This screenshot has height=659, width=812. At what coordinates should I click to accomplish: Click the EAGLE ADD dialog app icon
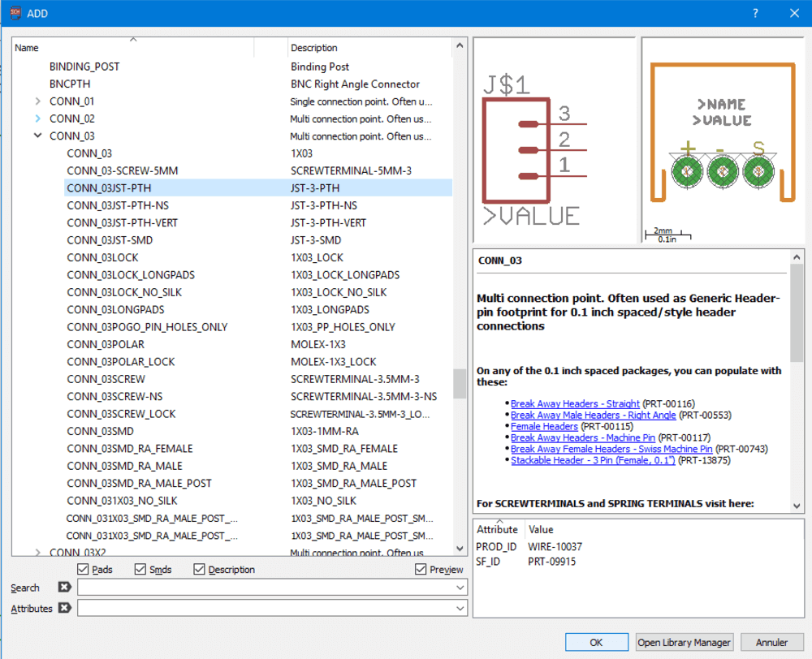(15, 12)
